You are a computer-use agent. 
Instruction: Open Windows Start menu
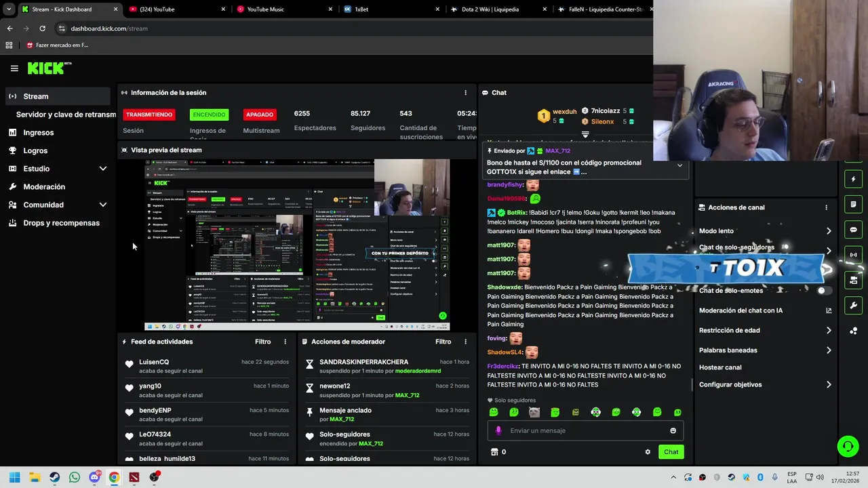tap(15, 477)
